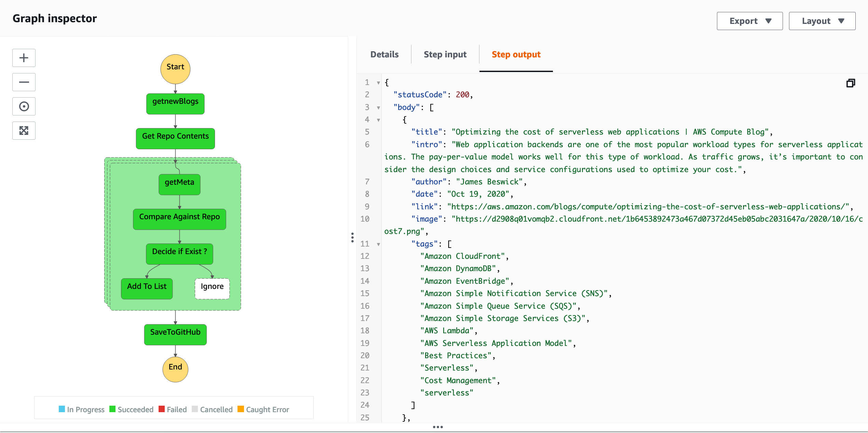Select the Compare Against Repo step
Screen dimensions: 868x433
pos(179,219)
